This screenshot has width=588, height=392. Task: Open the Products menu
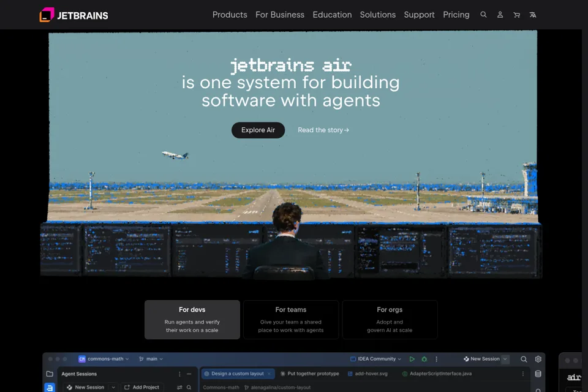point(230,15)
